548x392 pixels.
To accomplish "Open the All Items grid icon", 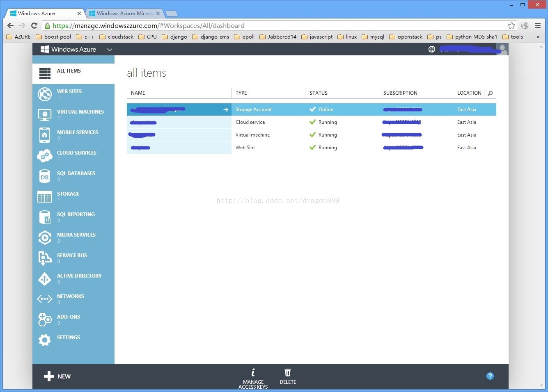I will pos(45,73).
